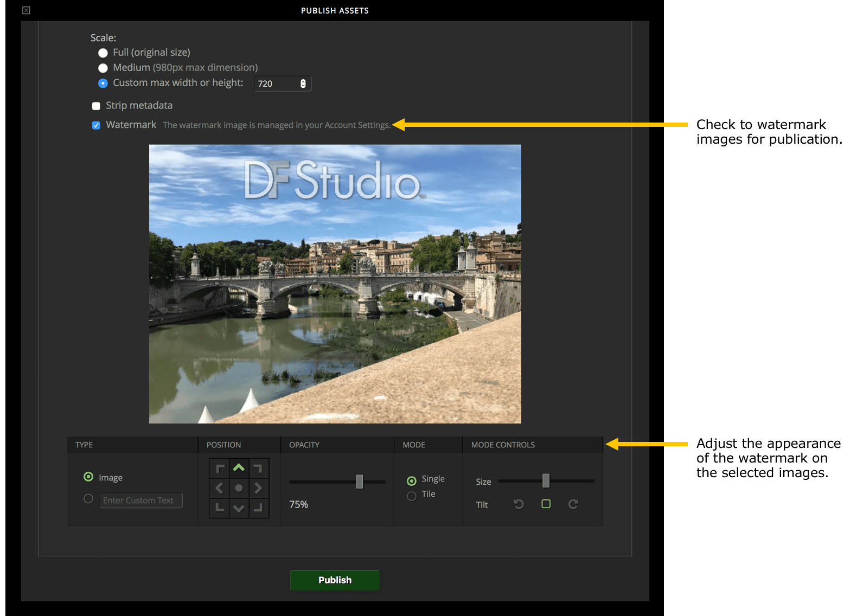Set watermark position to middle right
The height and width of the screenshot is (616, 857).
[x=259, y=488]
